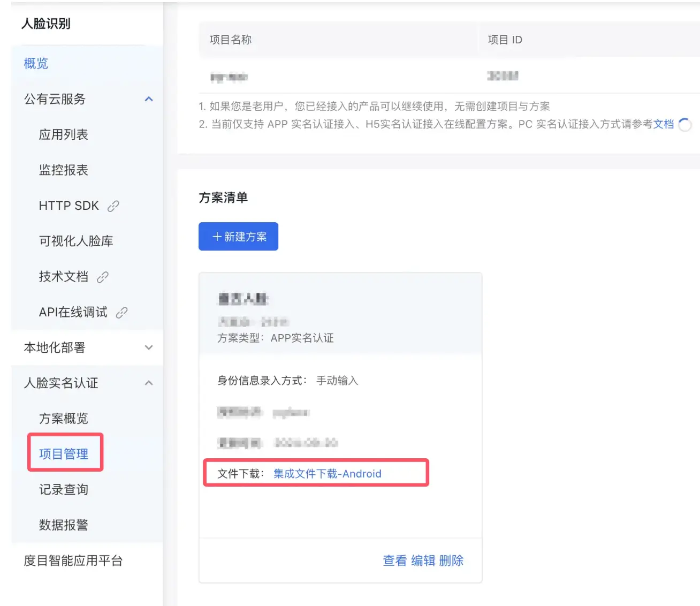This screenshot has width=700, height=606.
Task: Click the external link icon beside API在线调试
Action: click(122, 313)
